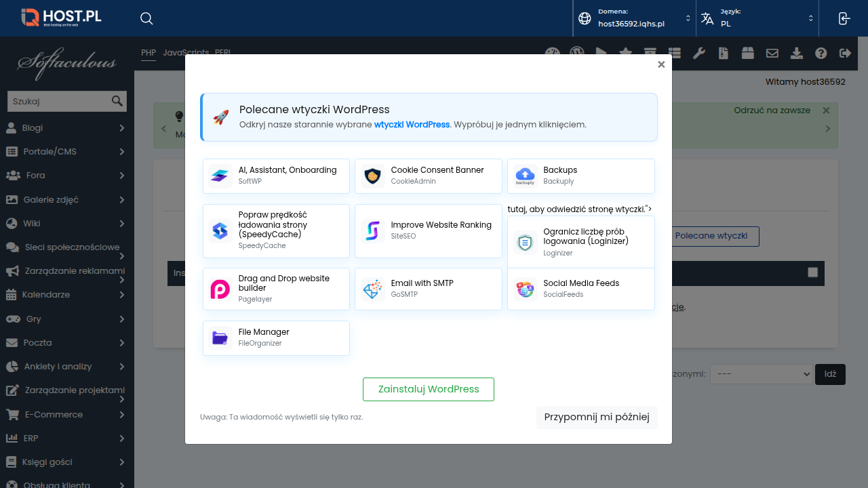This screenshot has width=868, height=488.
Task: Dismiss the green notice with X
Action: (826, 110)
